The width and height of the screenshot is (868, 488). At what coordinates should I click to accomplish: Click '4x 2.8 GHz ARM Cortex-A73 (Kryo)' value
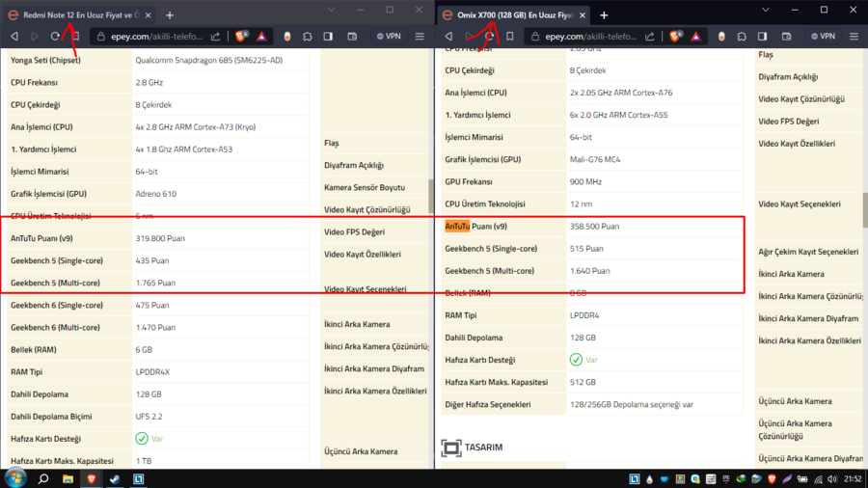(x=196, y=127)
